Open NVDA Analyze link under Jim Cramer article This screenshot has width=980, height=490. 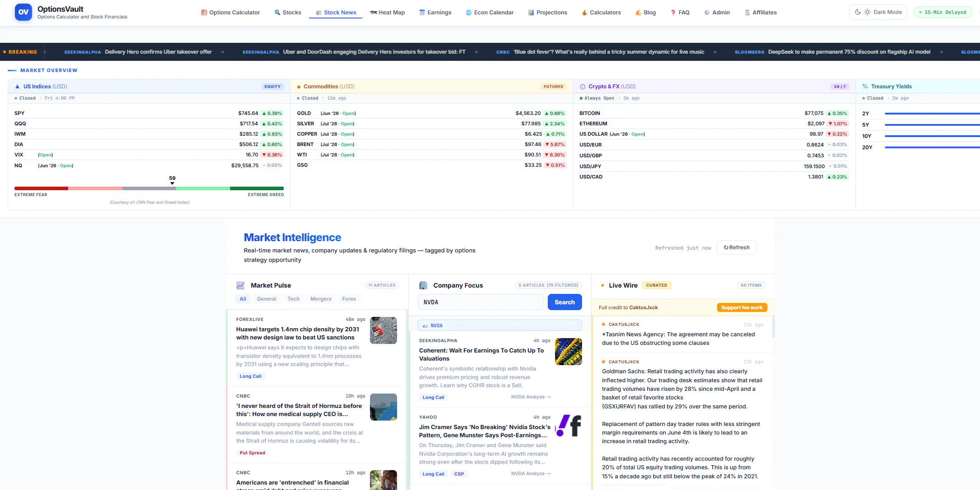(x=531, y=474)
